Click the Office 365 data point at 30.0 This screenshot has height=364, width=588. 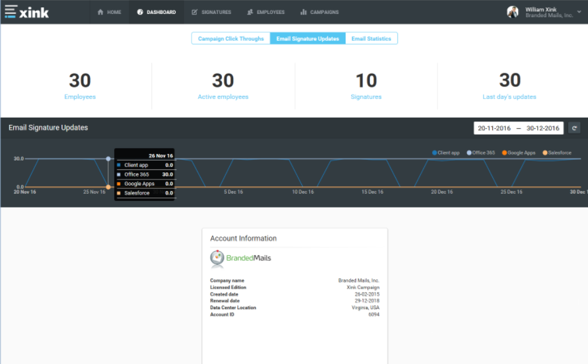tap(108, 159)
